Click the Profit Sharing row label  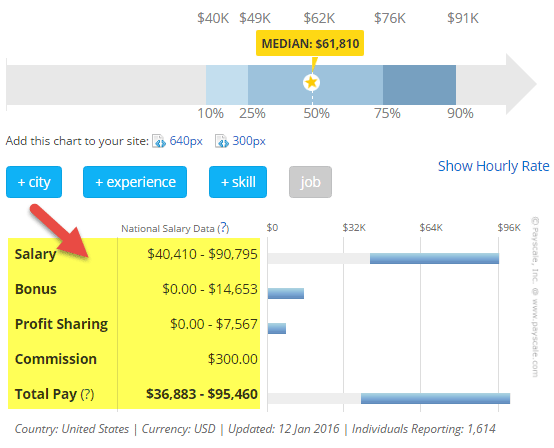[x=61, y=324]
